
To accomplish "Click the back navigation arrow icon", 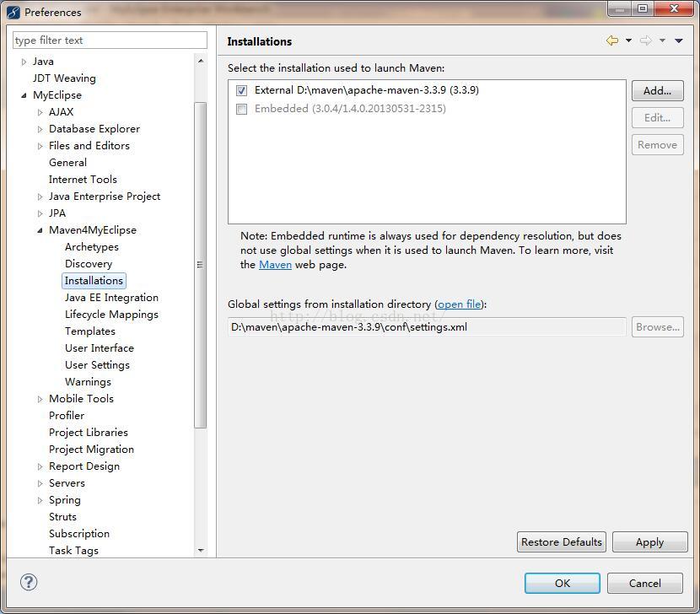I will click(x=612, y=40).
